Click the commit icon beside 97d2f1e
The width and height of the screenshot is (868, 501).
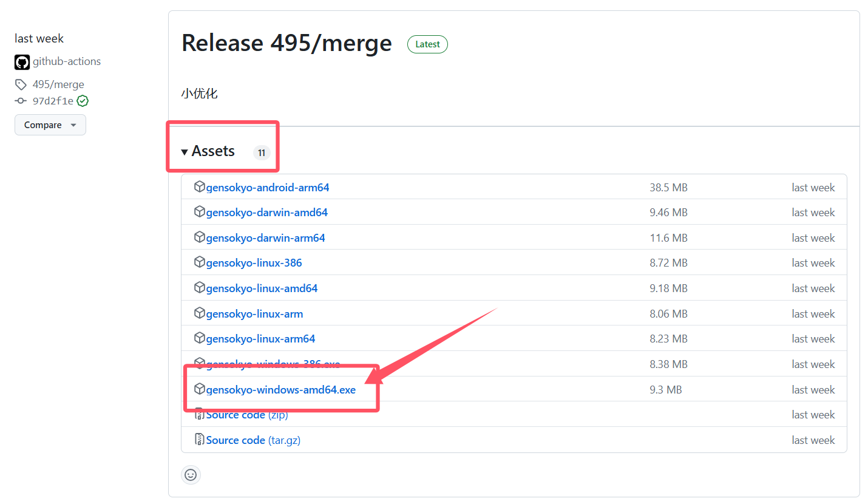click(21, 101)
